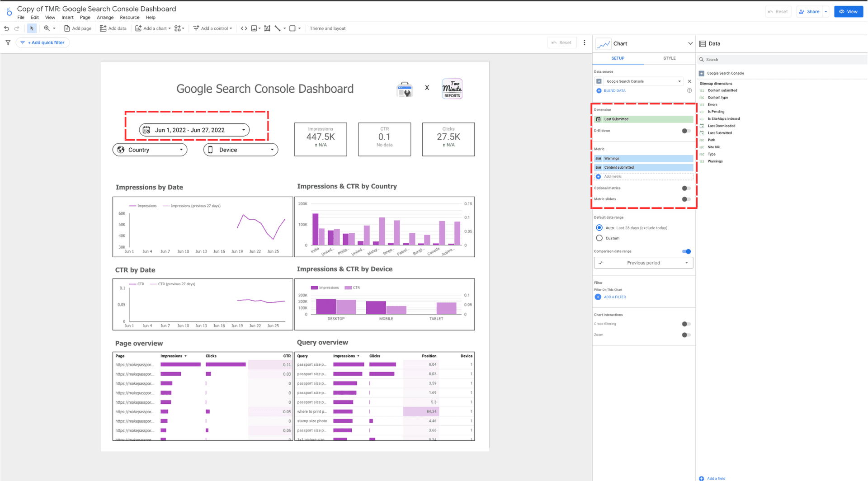Enable Optional metrics switch

(x=686, y=189)
